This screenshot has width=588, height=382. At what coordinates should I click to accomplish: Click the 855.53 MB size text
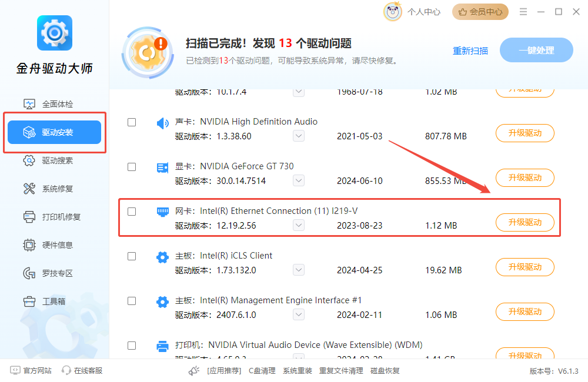(x=446, y=180)
